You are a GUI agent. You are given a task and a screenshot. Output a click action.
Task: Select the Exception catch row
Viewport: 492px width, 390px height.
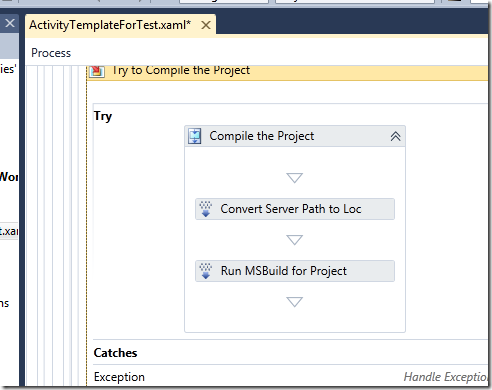(290, 377)
